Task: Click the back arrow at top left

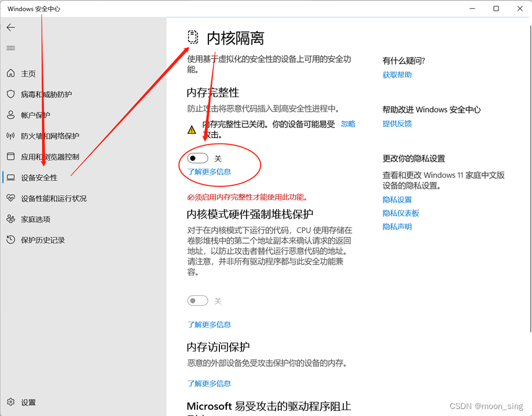Action: tap(10, 27)
